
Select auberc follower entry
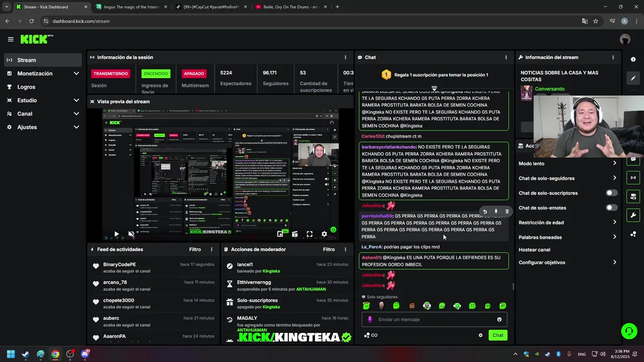[153, 321]
